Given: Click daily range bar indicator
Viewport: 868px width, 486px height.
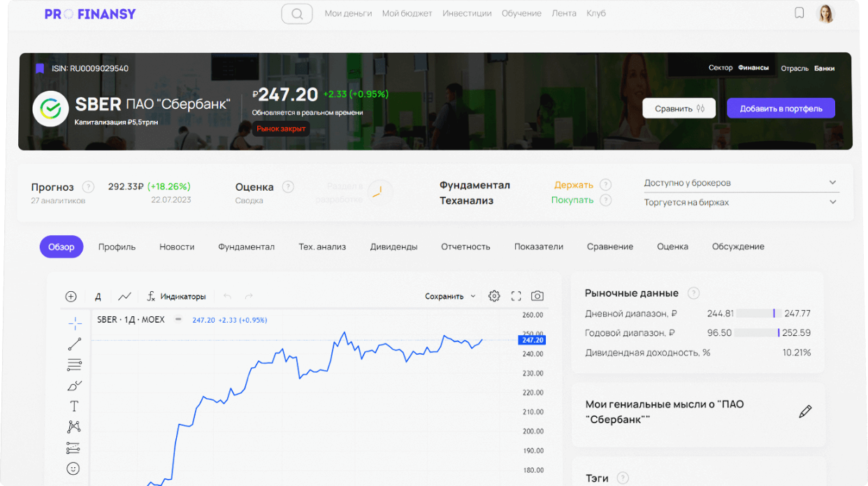Looking at the screenshot, I should pos(758,314).
